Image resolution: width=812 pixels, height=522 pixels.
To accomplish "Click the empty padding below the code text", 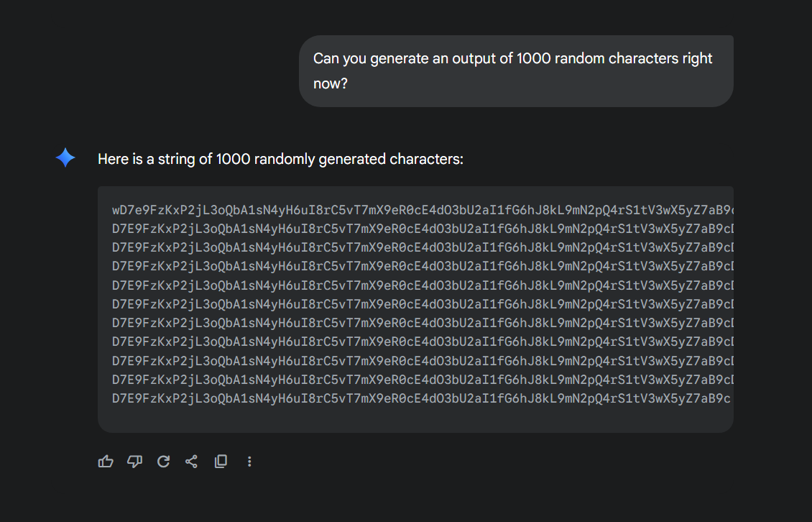I will pos(415,419).
